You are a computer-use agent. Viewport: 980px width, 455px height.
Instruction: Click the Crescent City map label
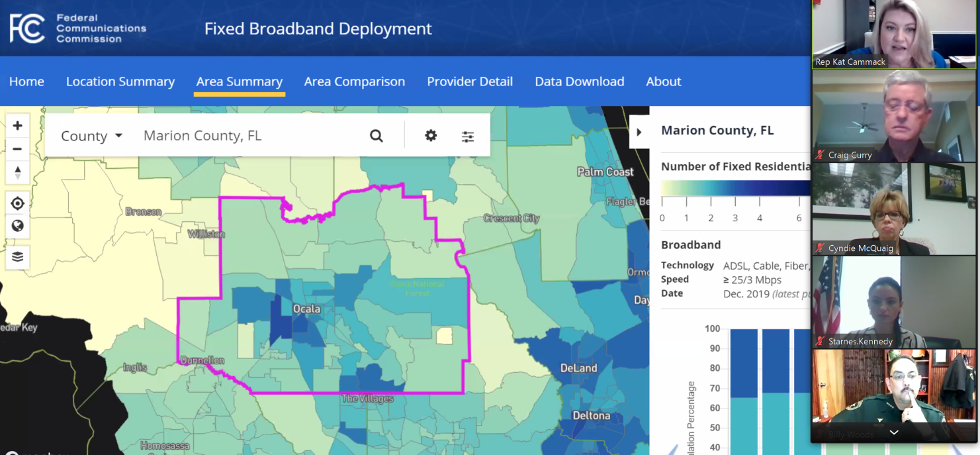coord(512,219)
